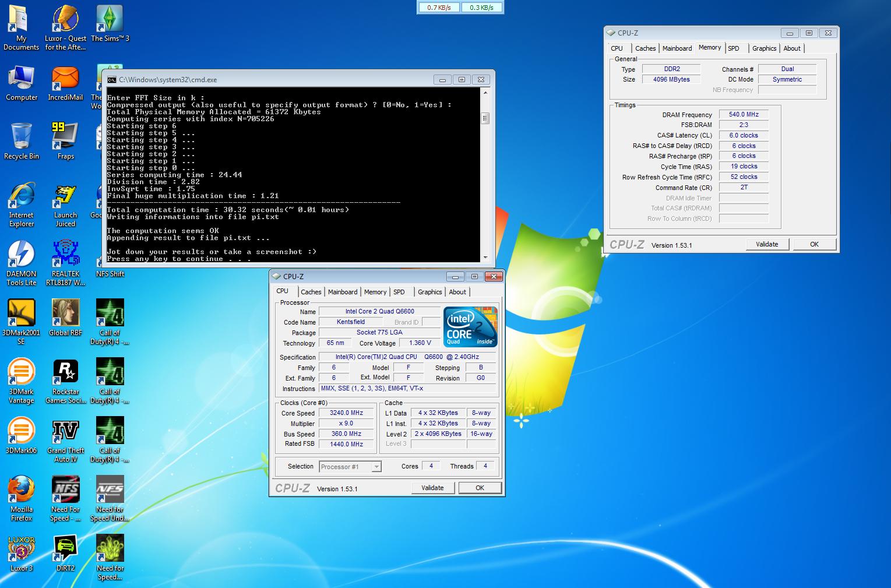Image resolution: width=891 pixels, height=588 pixels.
Task: Click scroll down arrow in cmd.exe window
Action: point(485,256)
